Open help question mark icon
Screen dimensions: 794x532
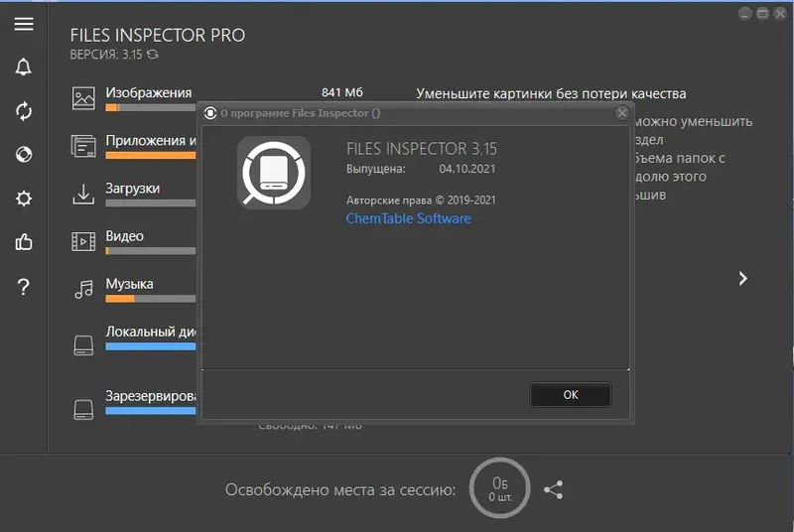[23, 287]
